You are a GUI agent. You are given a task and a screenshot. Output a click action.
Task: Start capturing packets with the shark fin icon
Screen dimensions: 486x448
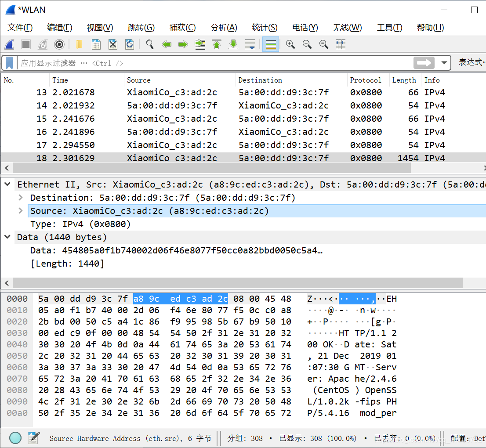point(10,45)
